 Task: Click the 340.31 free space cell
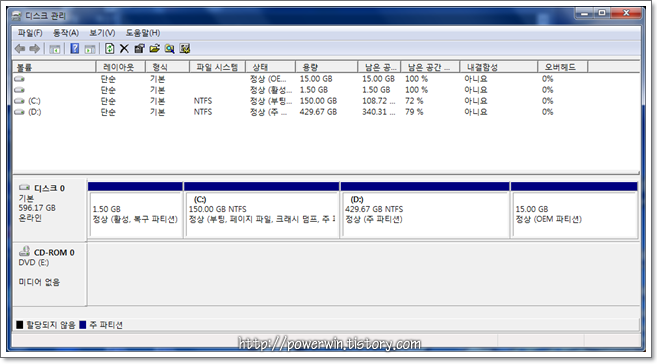point(379,112)
